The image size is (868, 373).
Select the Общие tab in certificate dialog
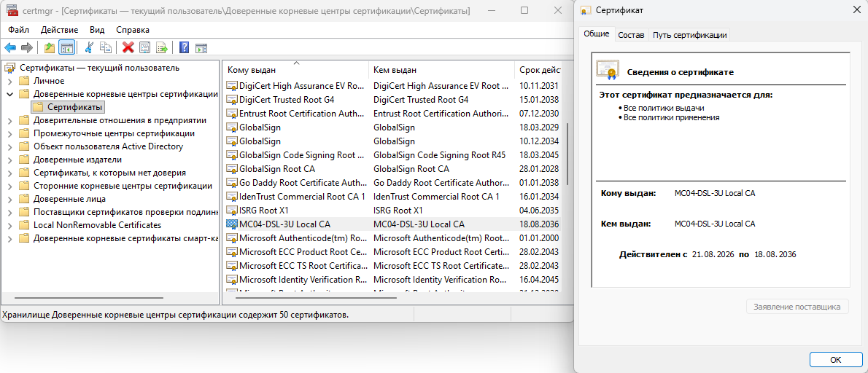coord(596,34)
